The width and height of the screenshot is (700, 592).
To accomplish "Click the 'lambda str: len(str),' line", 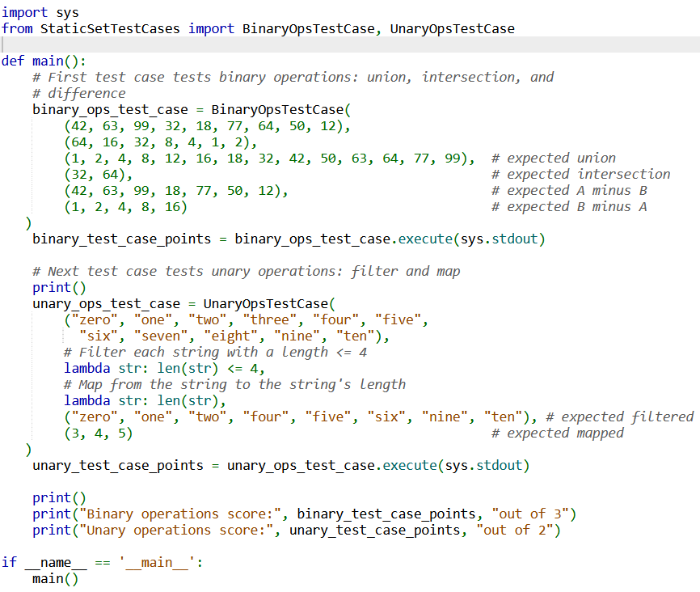I will [145, 401].
